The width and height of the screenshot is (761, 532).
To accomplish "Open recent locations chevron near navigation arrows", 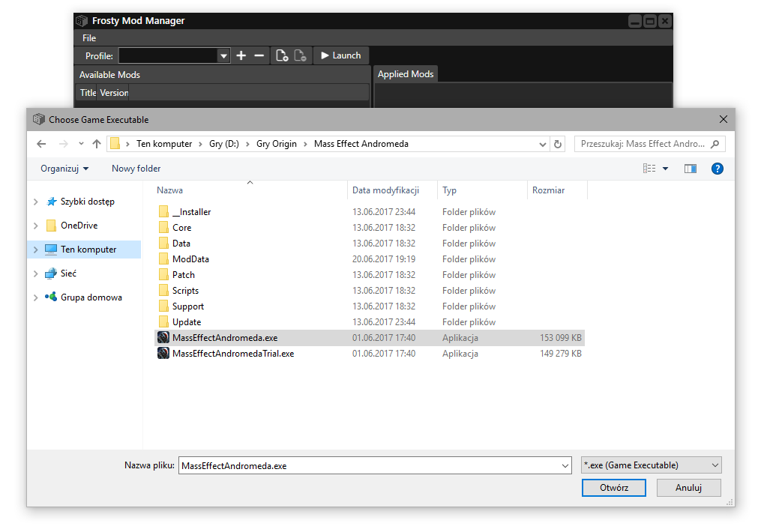I will tap(81, 144).
